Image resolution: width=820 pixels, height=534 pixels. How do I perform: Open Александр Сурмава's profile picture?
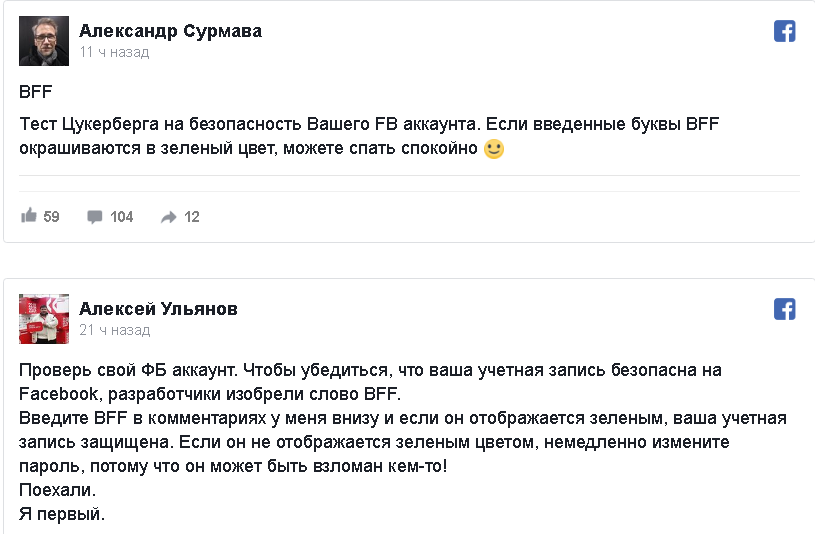point(45,41)
